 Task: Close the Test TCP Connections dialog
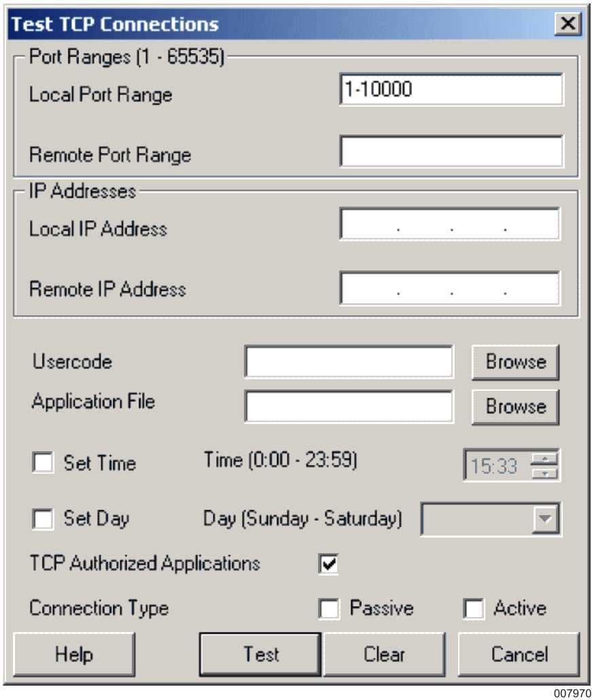coord(568,25)
